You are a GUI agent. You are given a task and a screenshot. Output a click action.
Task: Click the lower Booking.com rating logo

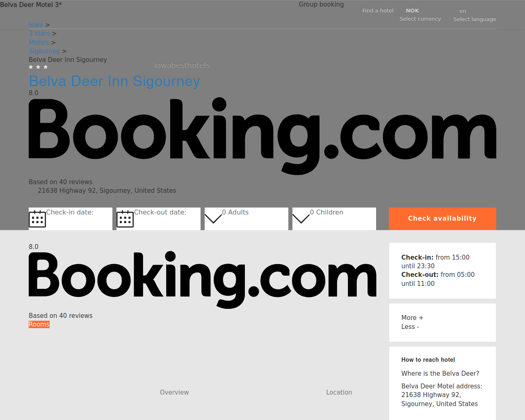pos(203,280)
